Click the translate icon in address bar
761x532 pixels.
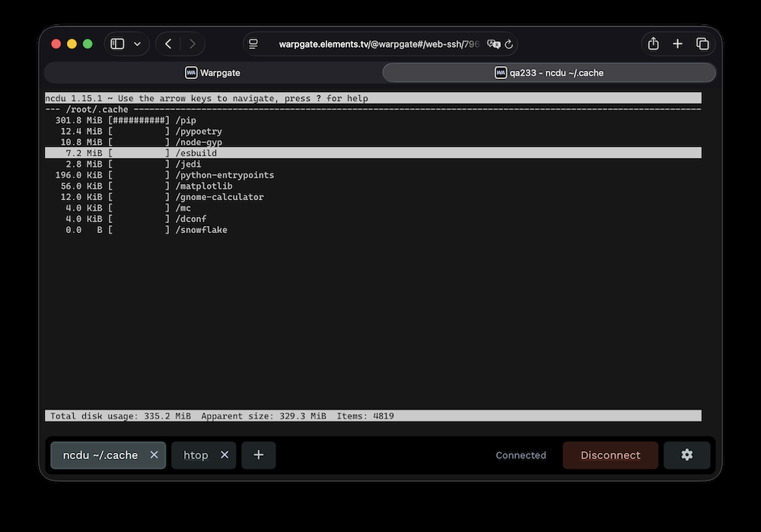coord(494,44)
